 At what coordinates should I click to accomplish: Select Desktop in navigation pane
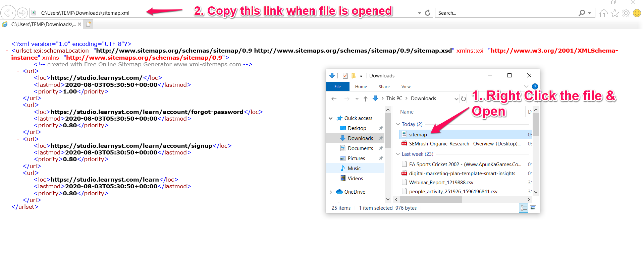click(x=357, y=128)
